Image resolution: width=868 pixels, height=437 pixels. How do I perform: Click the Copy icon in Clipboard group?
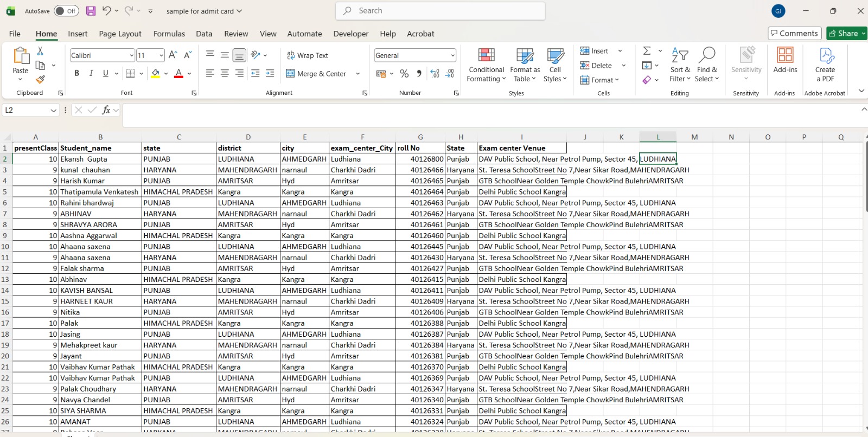40,65
